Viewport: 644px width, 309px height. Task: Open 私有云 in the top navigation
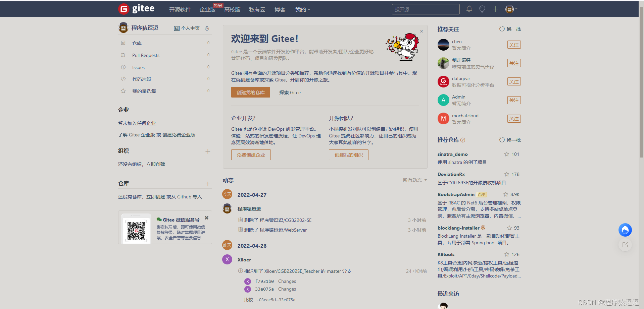tap(257, 9)
